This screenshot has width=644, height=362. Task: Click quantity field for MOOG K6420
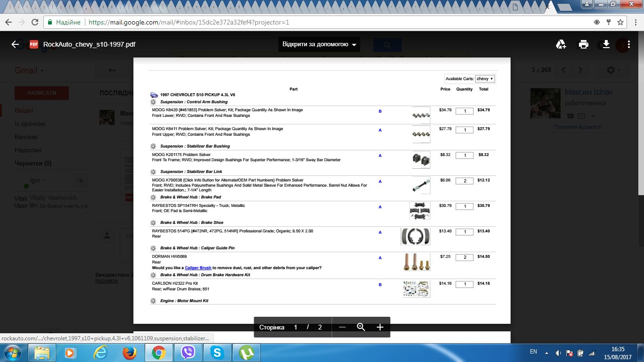click(x=464, y=111)
